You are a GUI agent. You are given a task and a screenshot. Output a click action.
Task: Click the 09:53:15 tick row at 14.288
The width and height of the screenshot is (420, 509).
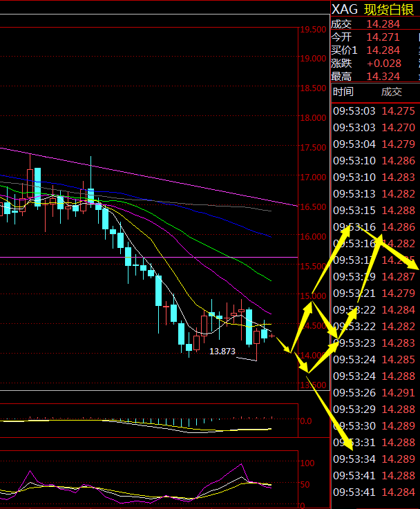[x=374, y=211]
